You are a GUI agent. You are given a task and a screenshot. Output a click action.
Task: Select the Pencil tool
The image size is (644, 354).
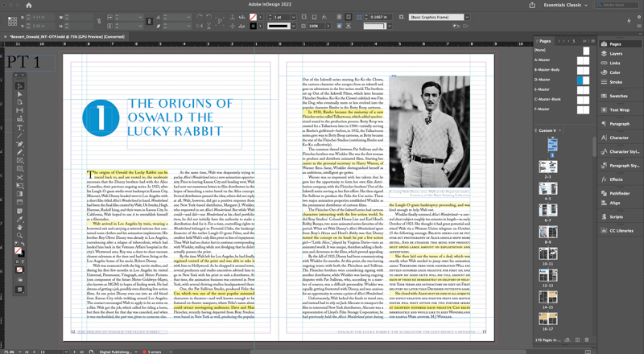pos(19,152)
